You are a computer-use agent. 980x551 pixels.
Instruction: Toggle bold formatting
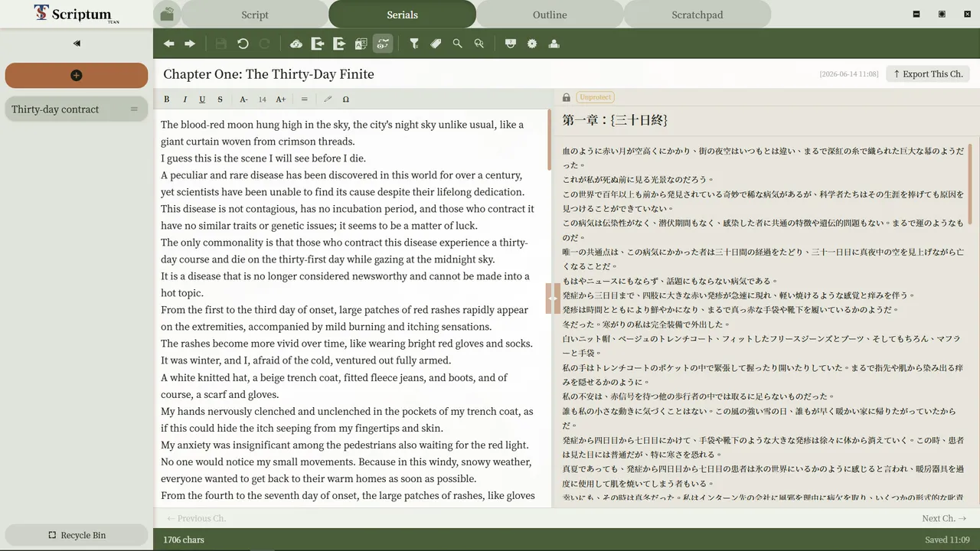[167, 99]
